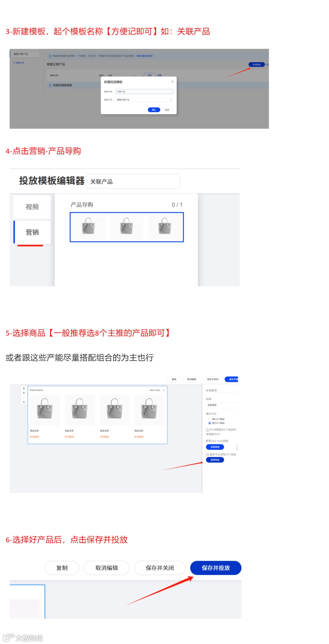Click the 复制 button in step 6 screenshot
Image resolution: width=329 pixels, height=644 pixels.
62,568
